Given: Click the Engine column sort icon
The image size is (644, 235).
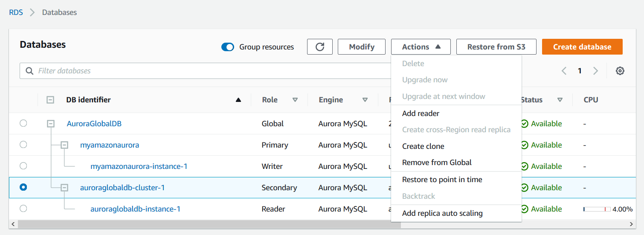Looking at the screenshot, I should 365,100.
